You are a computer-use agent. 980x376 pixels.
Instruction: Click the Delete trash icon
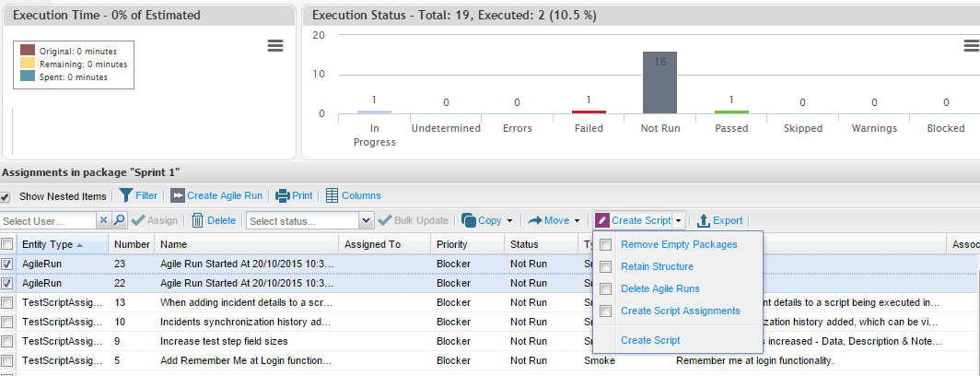[197, 220]
